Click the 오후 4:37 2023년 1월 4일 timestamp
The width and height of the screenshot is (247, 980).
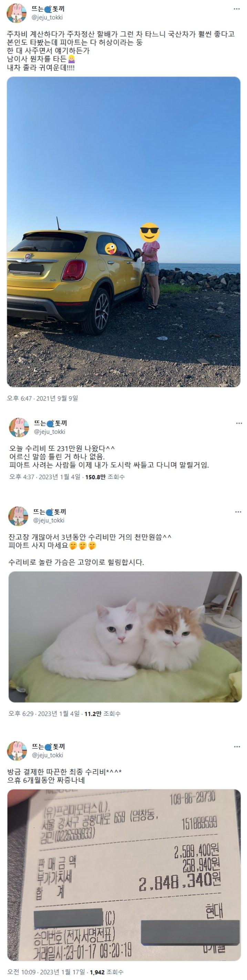coord(45,477)
